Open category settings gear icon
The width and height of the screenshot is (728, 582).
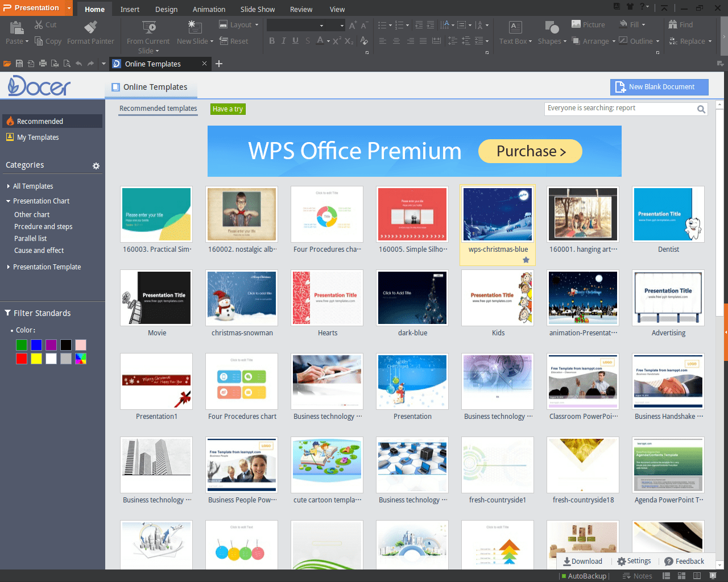(x=96, y=166)
